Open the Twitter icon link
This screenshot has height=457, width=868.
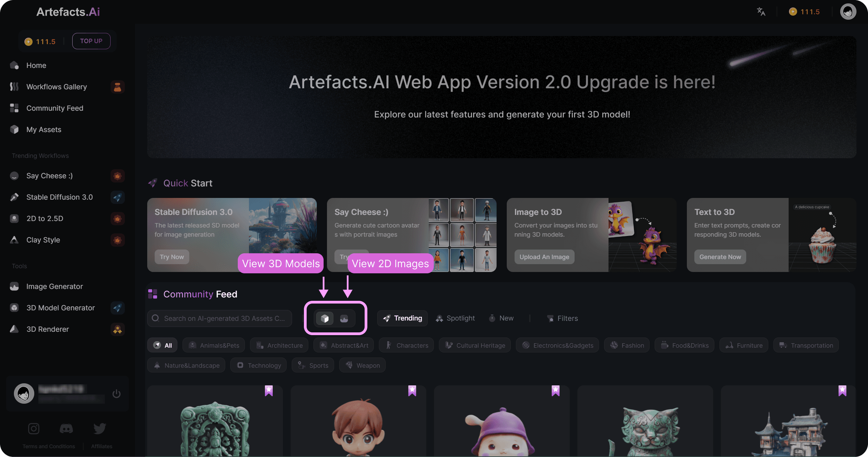tap(100, 428)
